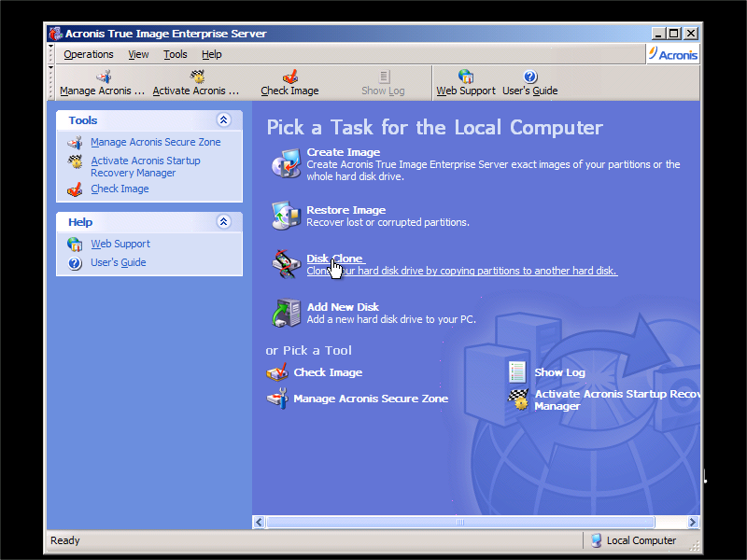
Task: Click Show Log icon under Pick a Tool
Action: 517,371
